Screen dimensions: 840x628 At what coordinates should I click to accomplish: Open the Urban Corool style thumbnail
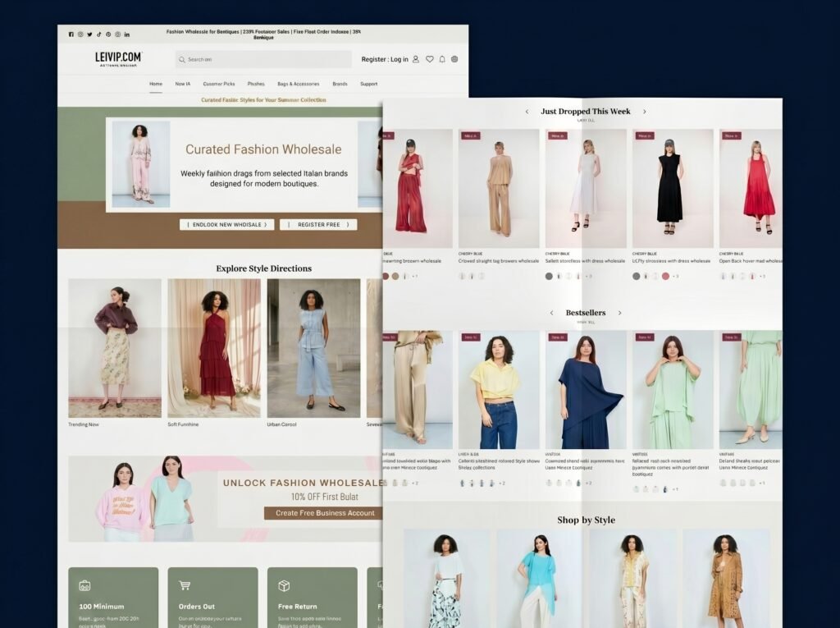pos(314,348)
